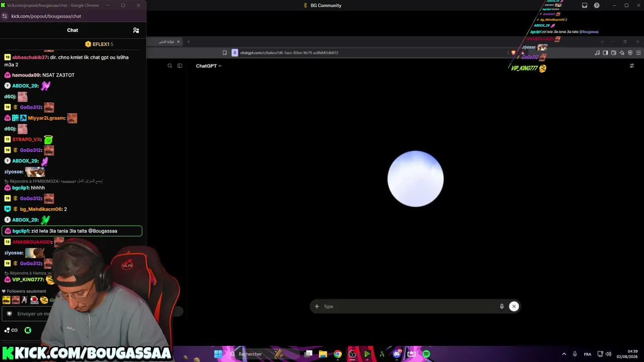Viewport: 644px width, 362px height.
Task: Pick the first yellow face emote
Action: click(6, 300)
